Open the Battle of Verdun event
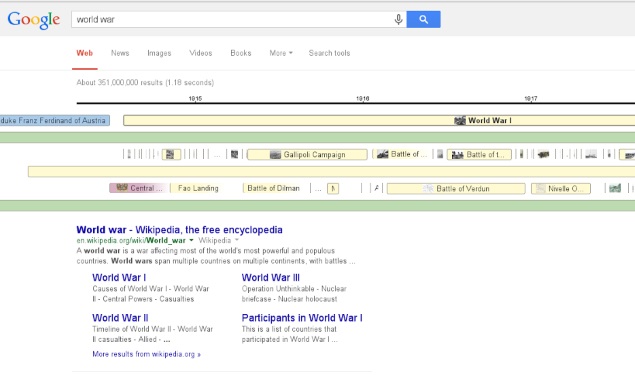The height and width of the screenshot is (376, 635). click(456, 188)
